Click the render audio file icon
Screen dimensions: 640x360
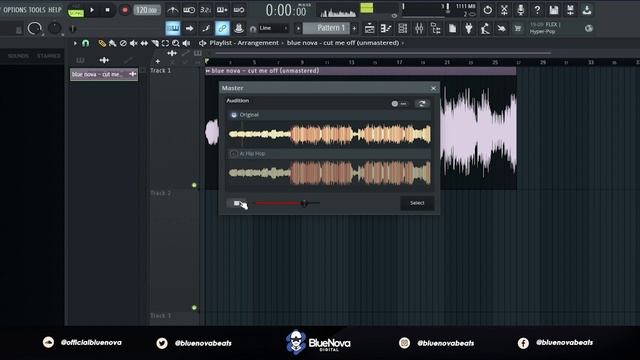tap(570, 10)
